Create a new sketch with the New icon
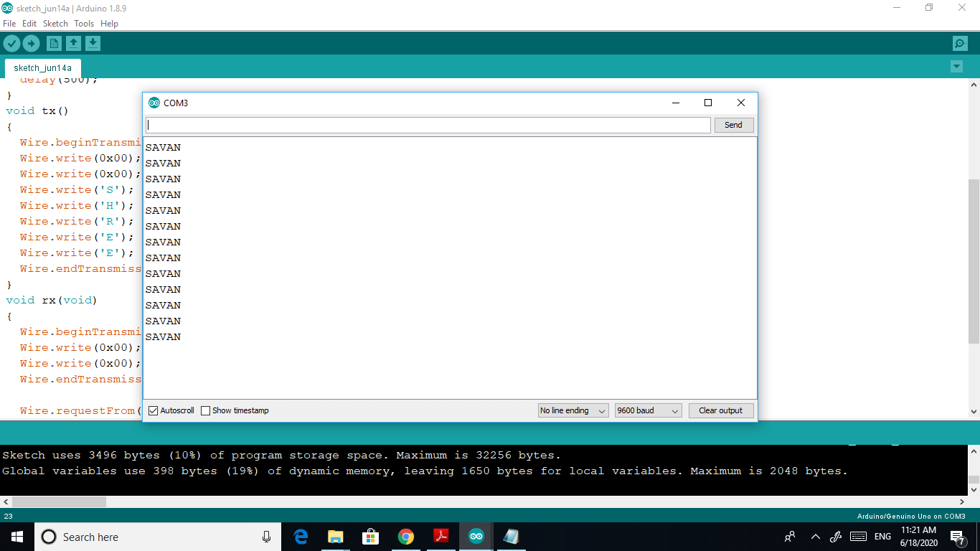This screenshot has width=980, height=551. click(x=54, y=44)
